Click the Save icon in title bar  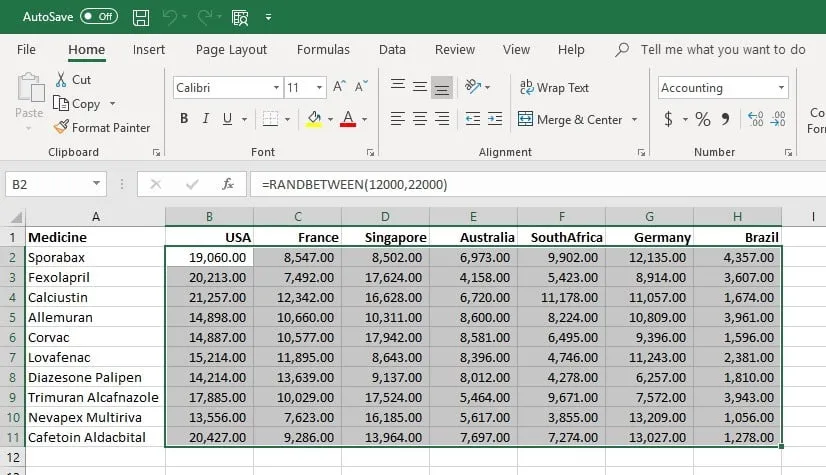coord(141,17)
